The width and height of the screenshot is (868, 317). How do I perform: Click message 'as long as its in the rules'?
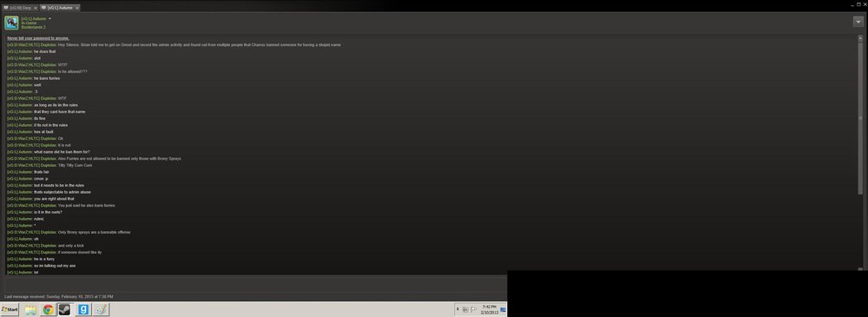(x=56, y=105)
